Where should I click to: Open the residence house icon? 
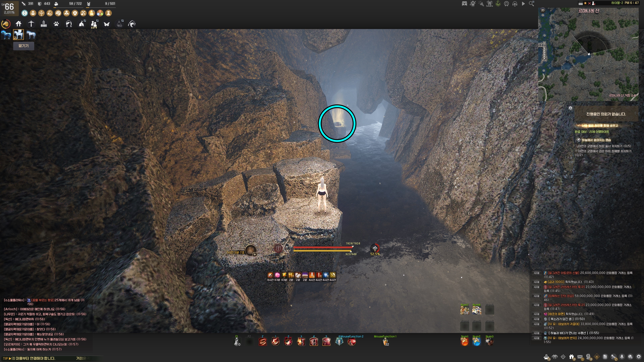coord(18,24)
